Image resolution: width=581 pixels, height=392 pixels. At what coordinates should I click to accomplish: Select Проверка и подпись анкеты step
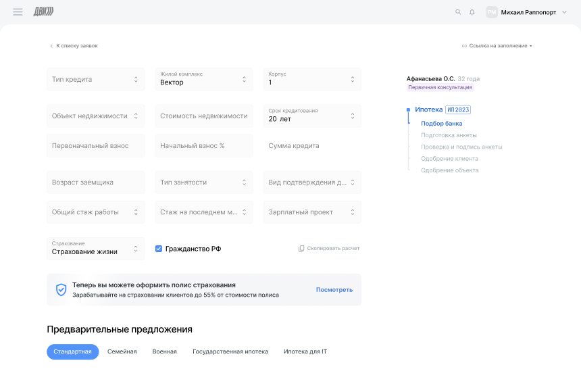[x=461, y=147]
